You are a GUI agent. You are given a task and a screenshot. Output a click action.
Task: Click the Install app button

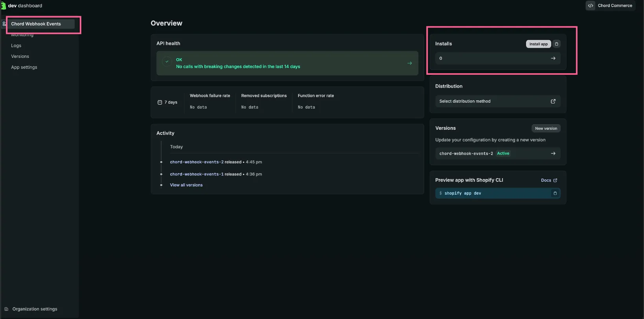point(538,44)
